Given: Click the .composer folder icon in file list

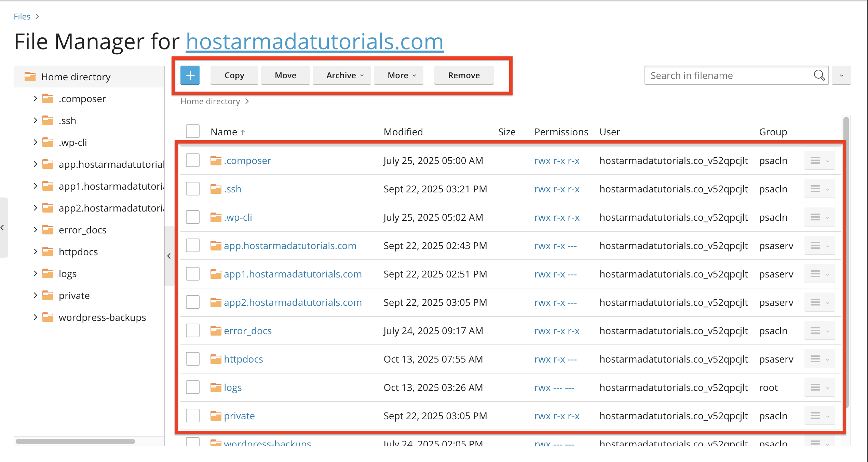Looking at the screenshot, I should (x=216, y=160).
